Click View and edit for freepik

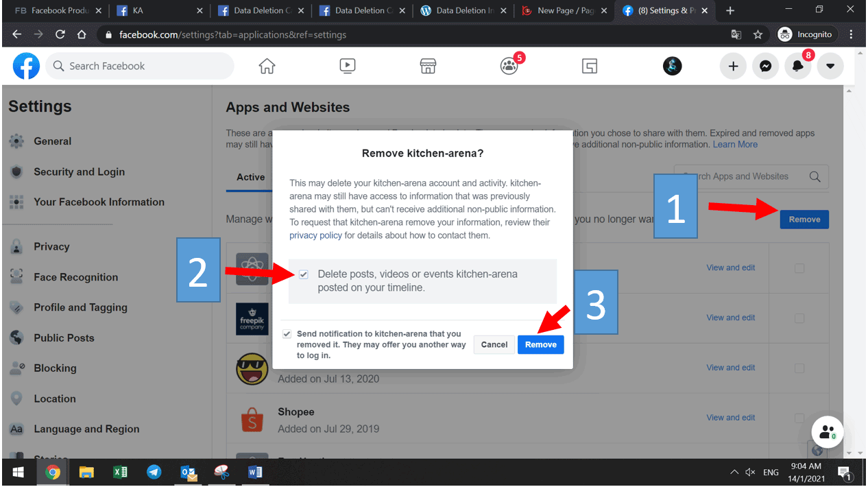tap(731, 318)
